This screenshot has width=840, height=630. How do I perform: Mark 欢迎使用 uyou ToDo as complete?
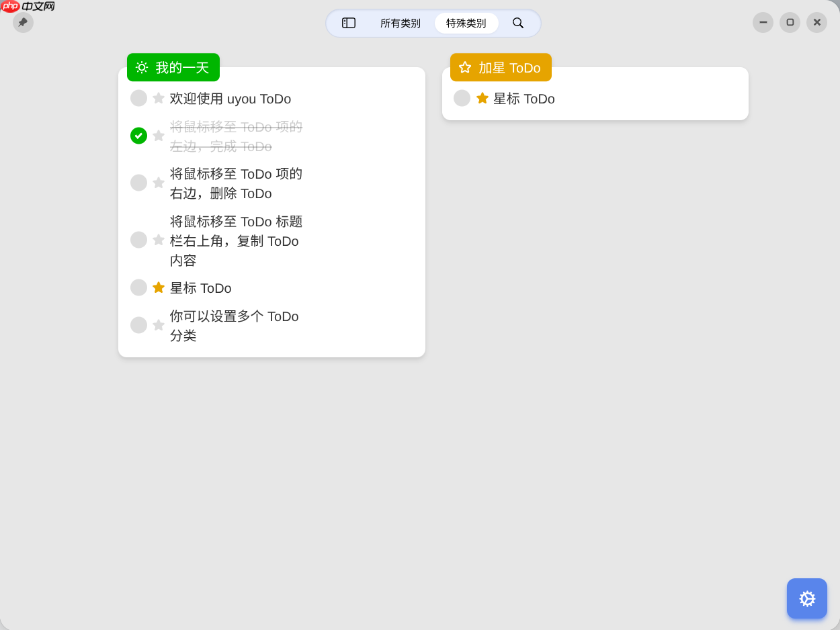click(x=138, y=98)
